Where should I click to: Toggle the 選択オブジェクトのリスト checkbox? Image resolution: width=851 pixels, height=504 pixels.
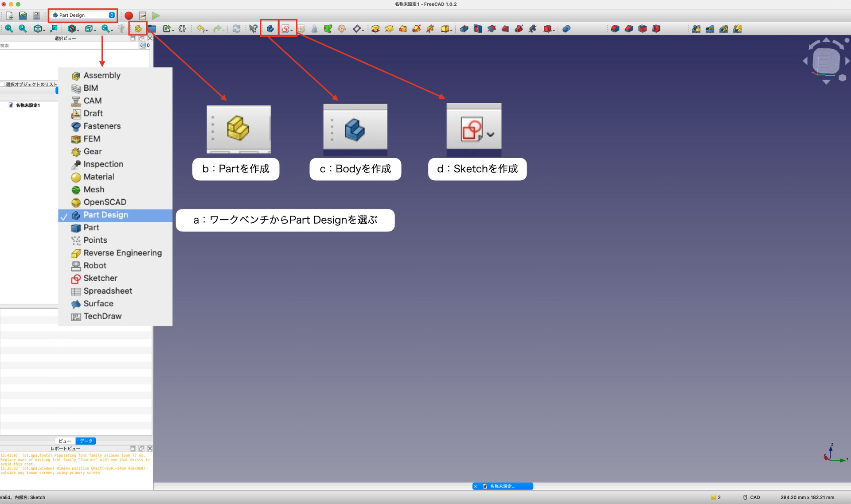[3, 84]
